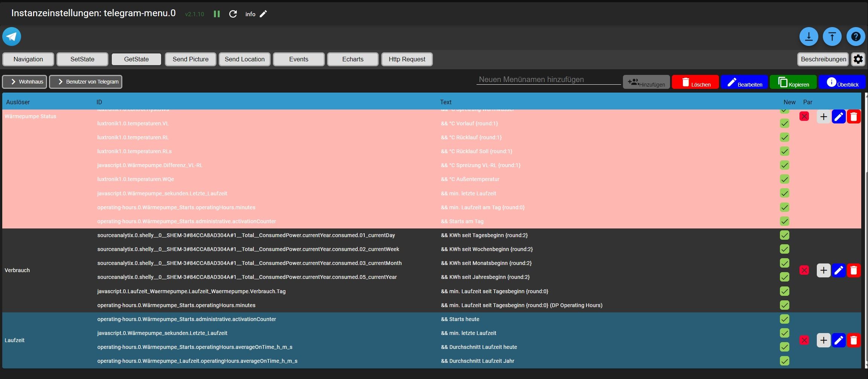This screenshot has width=868, height=379.
Task: Click the Telegram logo icon
Action: coord(12,37)
